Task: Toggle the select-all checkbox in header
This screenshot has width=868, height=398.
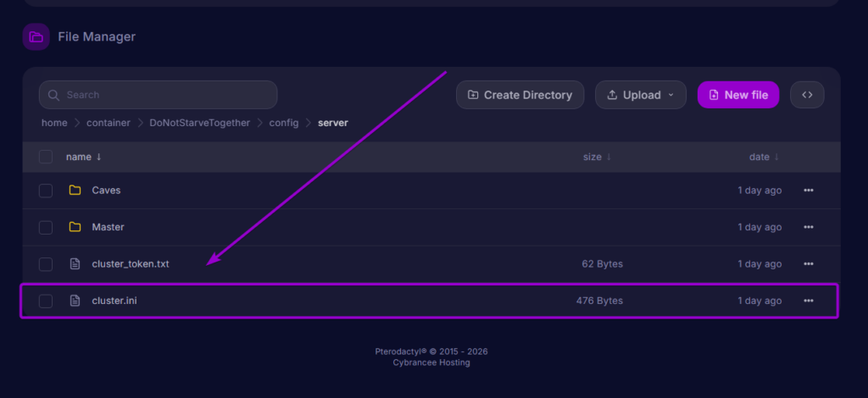Action: click(x=46, y=157)
